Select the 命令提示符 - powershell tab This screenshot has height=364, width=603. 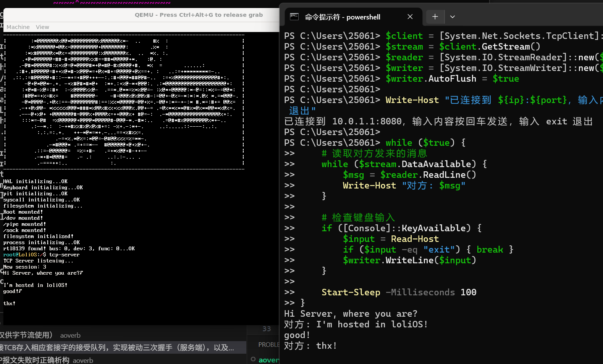[343, 17]
